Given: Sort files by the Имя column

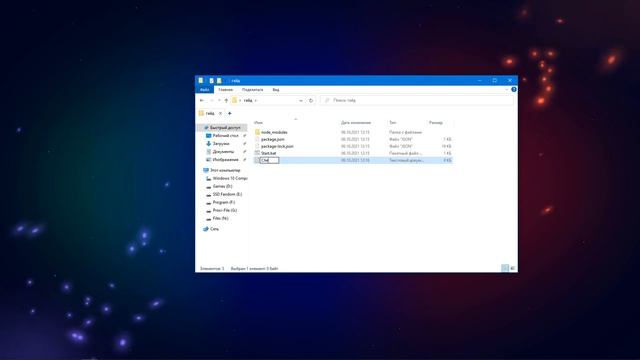Looking at the screenshot, I should pos(258,122).
